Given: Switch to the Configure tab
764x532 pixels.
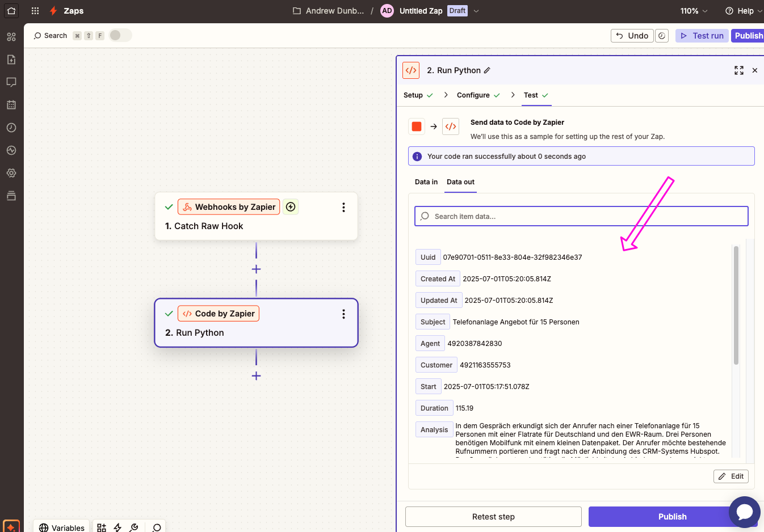Looking at the screenshot, I should coord(478,95).
